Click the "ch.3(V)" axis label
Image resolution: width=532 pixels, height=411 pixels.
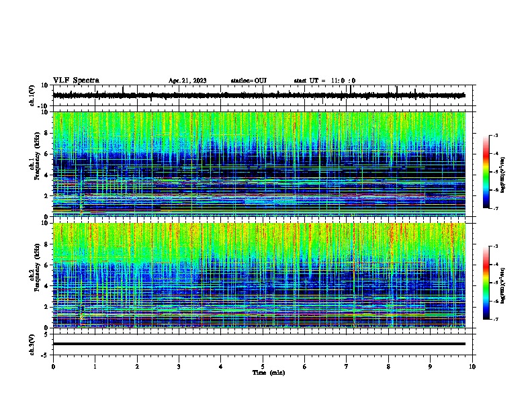pyautogui.click(x=32, y=345)
